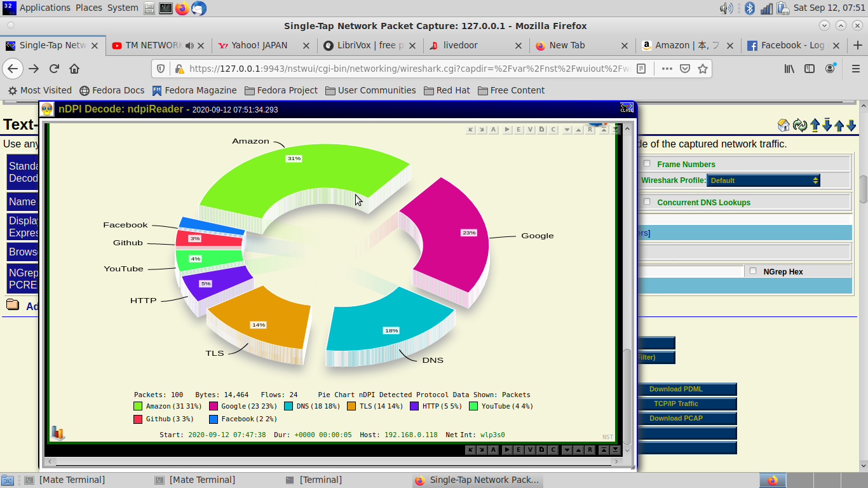868x488 pixels.
Task: Click the 'R' button in lower chart toolbar
Action: tap(590, 450)
